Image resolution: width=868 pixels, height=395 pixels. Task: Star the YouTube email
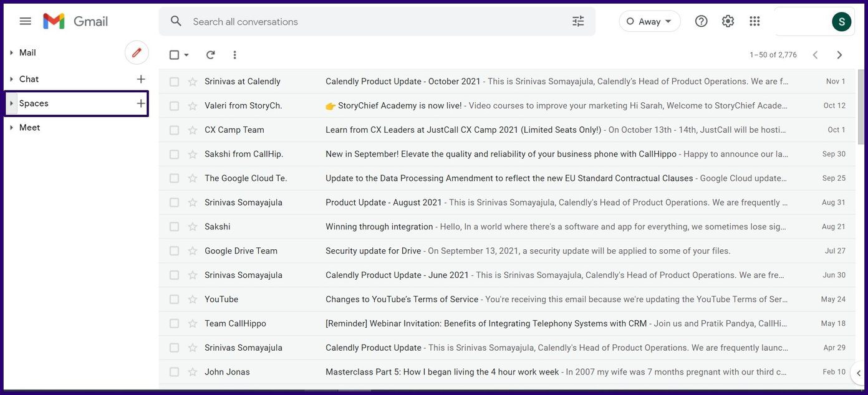193,300
